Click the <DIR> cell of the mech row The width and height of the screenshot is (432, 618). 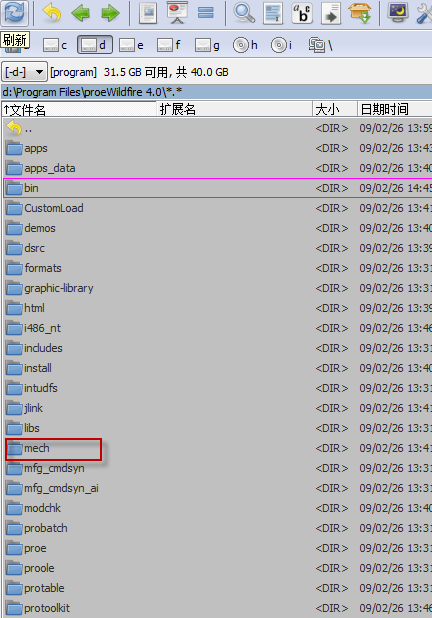point(332,449)
